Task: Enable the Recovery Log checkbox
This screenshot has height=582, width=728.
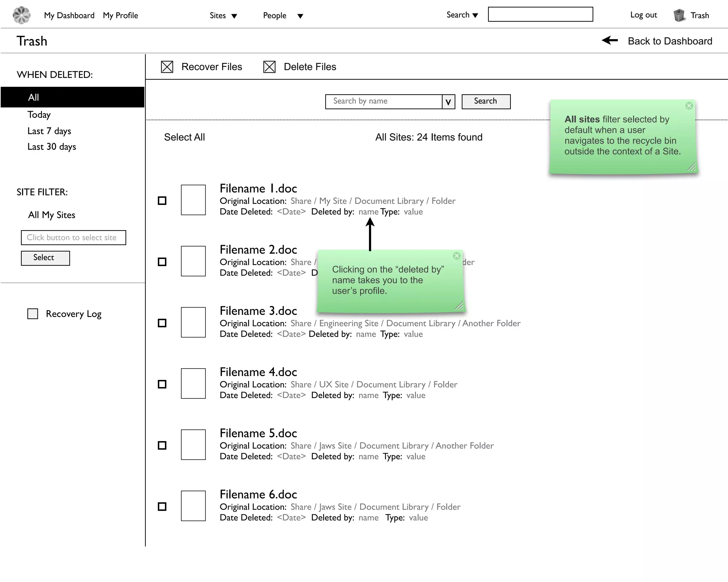Action: (33, 314)
